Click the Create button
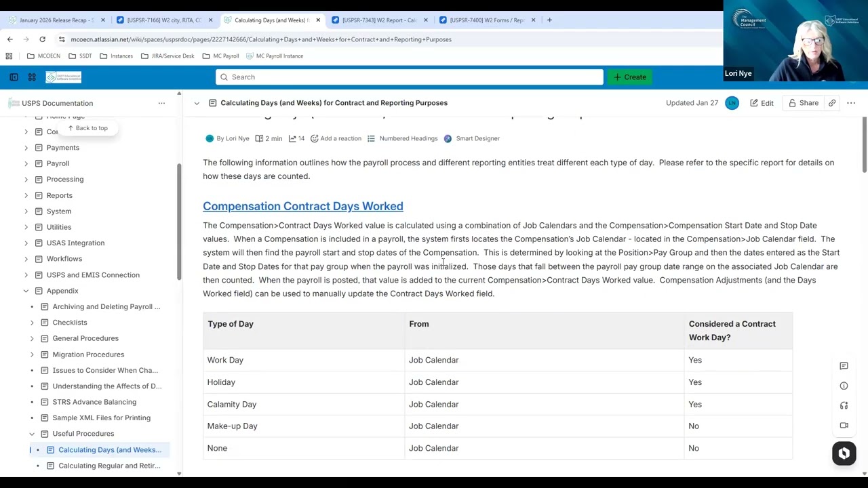 click(x=630, y=77)
